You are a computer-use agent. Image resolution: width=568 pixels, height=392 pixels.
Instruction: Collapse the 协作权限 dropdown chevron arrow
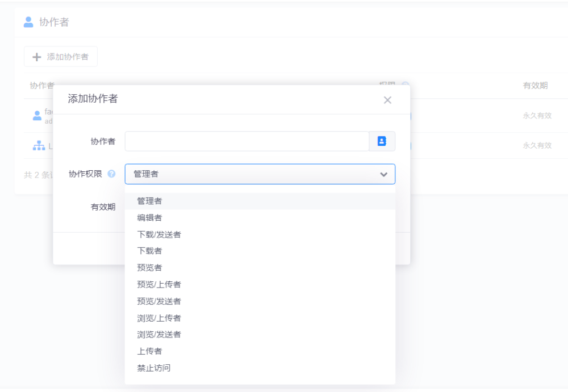point(383,174)
